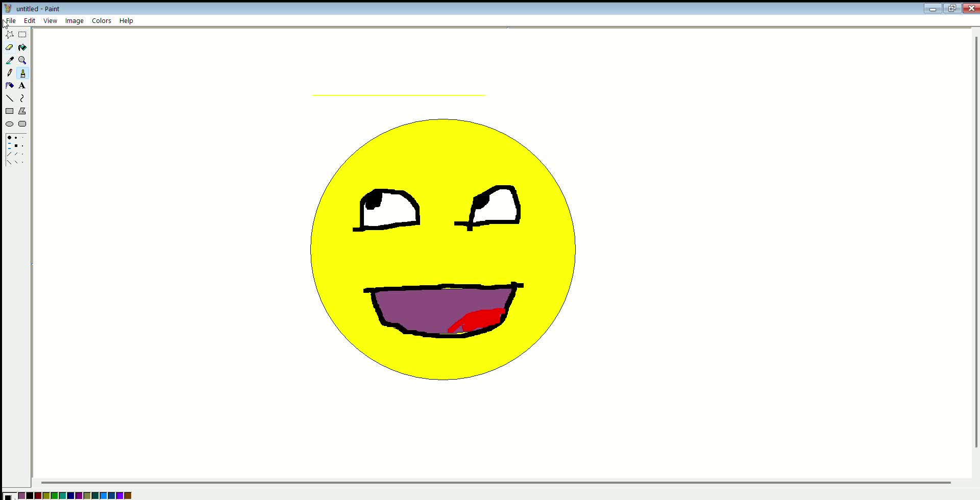980x500 pixels.
Task: Select the rectangular Select tool
Action: (22, 34)
